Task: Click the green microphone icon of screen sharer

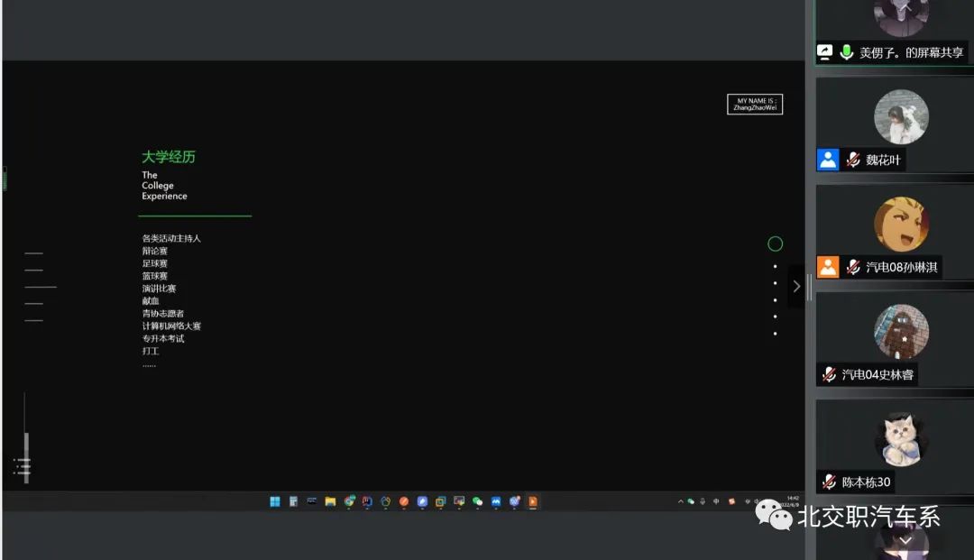Action: coord(847,52)
